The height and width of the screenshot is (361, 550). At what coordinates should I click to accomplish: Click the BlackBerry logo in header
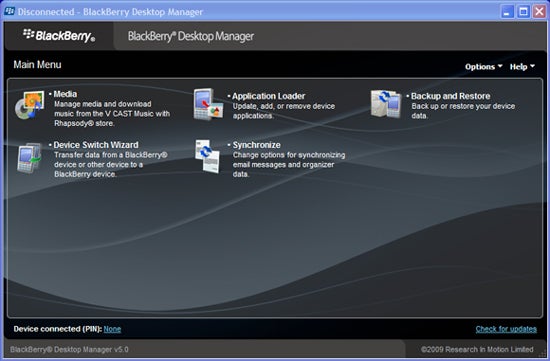pos(59,36)
